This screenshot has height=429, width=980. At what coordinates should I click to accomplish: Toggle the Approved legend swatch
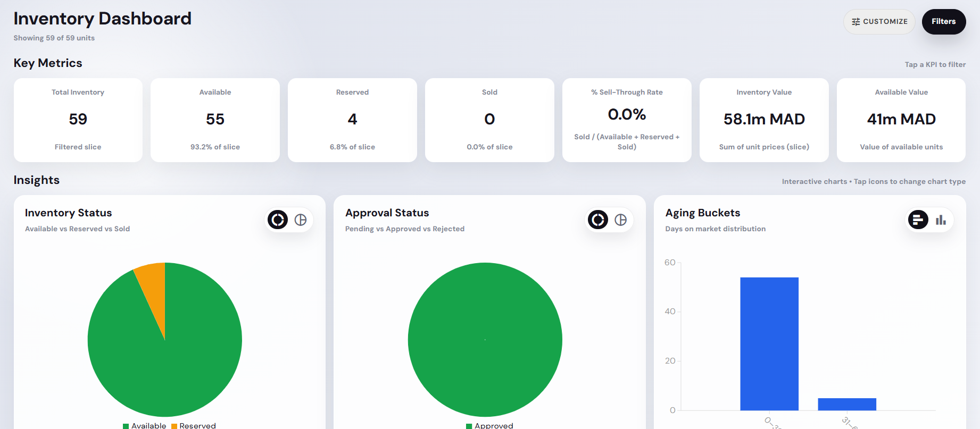[469, 426]
